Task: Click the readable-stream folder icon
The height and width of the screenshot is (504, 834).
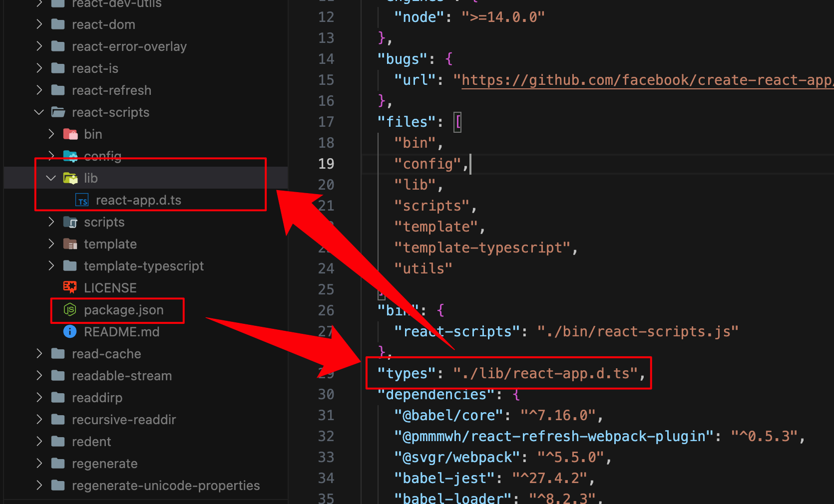Action: [58, 376]
